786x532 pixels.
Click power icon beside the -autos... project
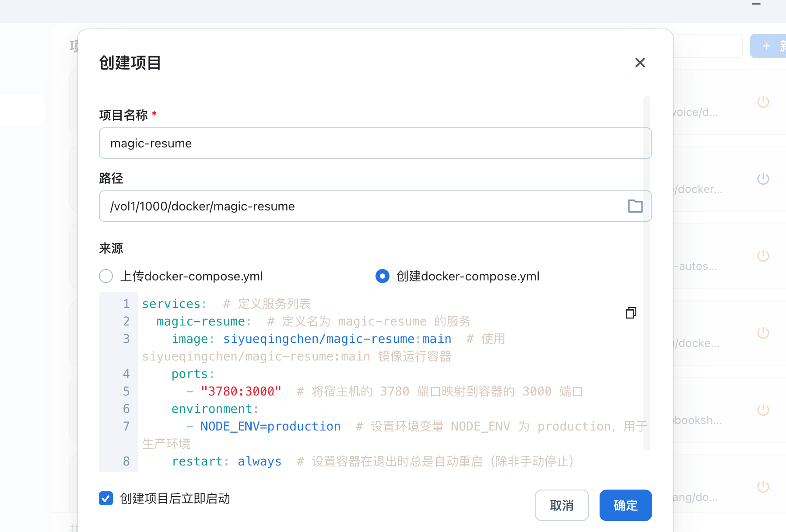[x=763, y=256]
